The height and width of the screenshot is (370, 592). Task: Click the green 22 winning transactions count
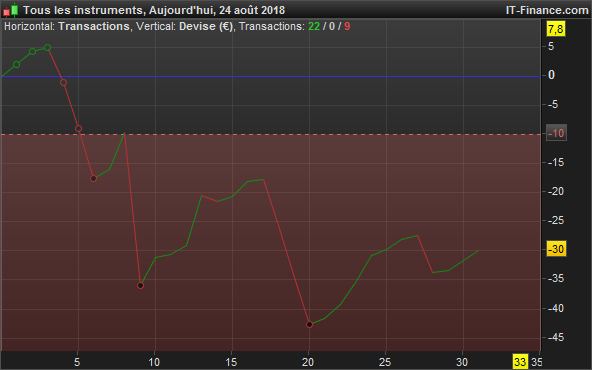[x=314, y=26]
